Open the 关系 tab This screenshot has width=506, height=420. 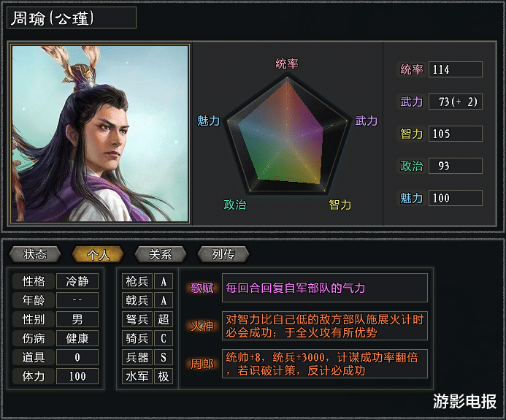[161, 254]
